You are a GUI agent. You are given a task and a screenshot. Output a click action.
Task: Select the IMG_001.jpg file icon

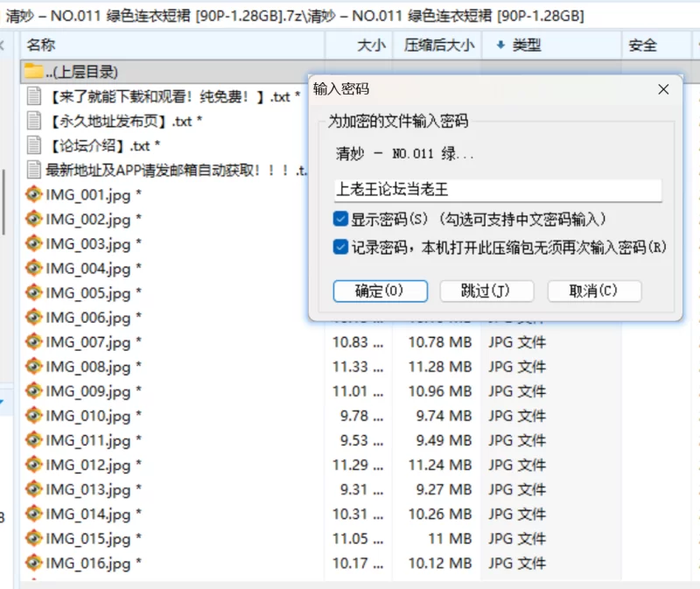coord(34,194)
